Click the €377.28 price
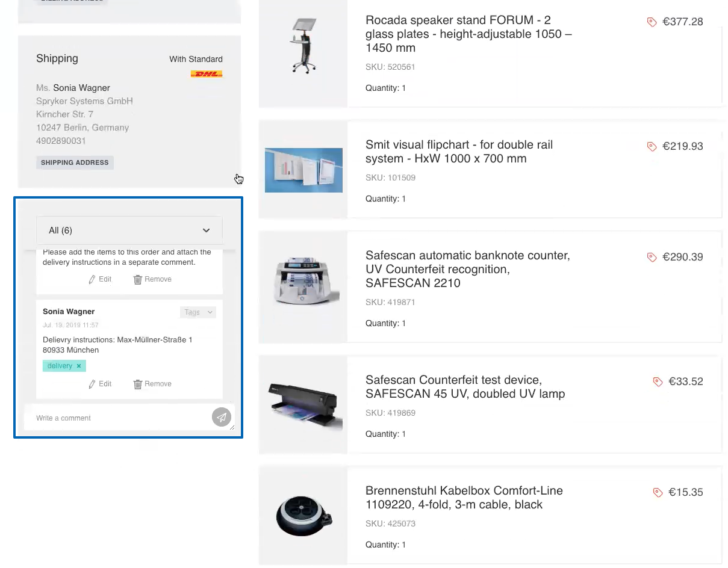Screen dimensions: 728x568 pos(683,22)
